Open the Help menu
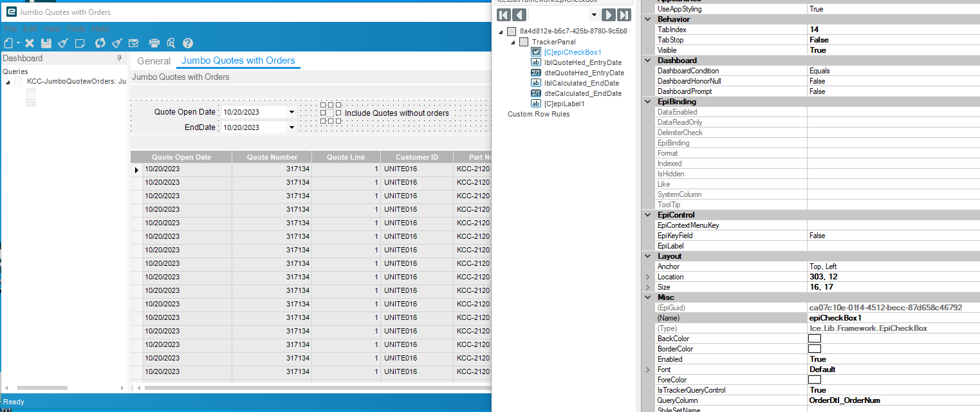The height and width of the screenshot is (412, 980). click(100, 29)
